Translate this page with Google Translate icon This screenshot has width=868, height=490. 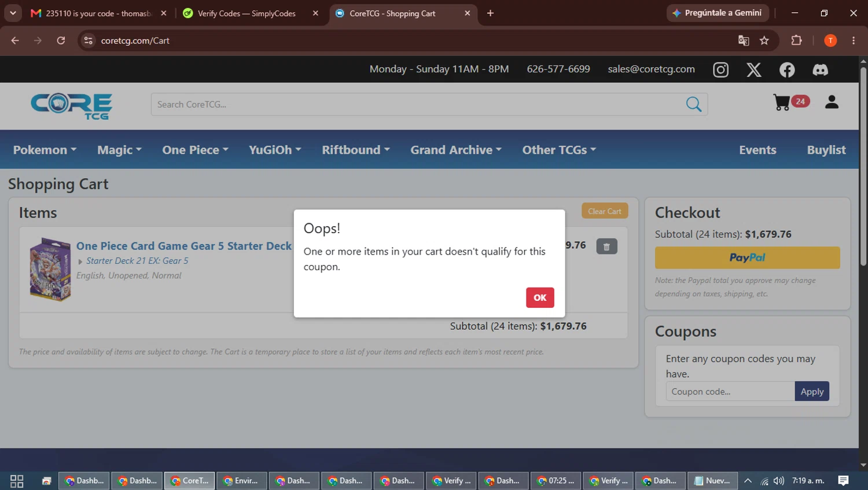[x=744, y=40]
